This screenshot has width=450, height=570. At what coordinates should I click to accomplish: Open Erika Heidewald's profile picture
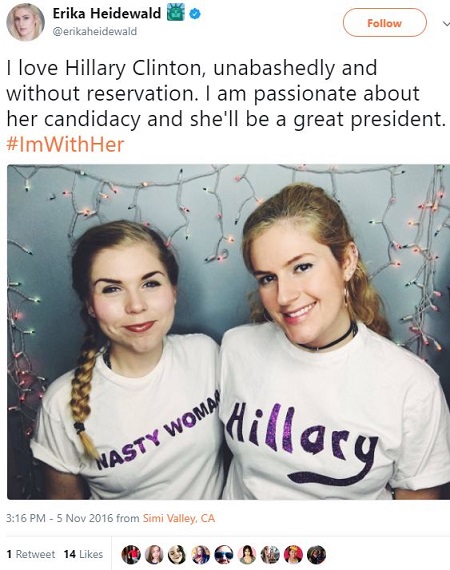point(25,22)
